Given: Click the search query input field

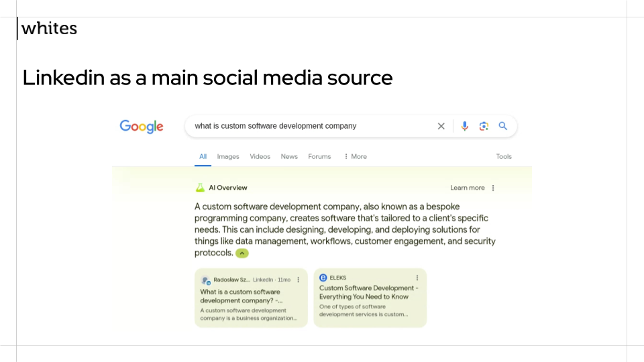Looking at the screenshot, I should pyautogui.click(x=312, y=126).
